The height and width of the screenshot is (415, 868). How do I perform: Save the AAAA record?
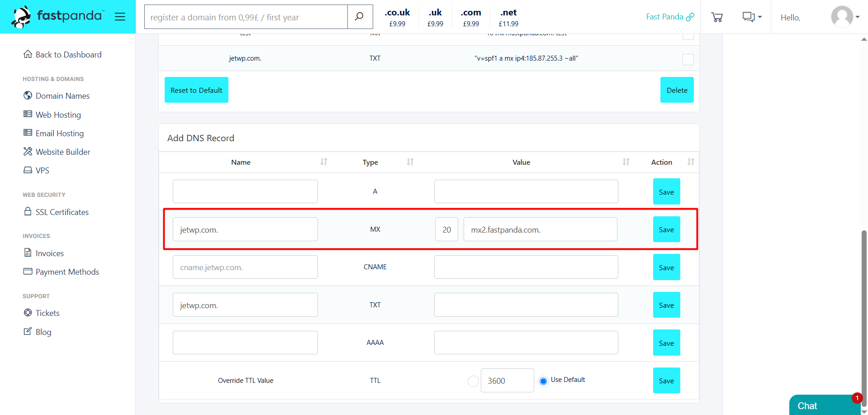point(666,343)
